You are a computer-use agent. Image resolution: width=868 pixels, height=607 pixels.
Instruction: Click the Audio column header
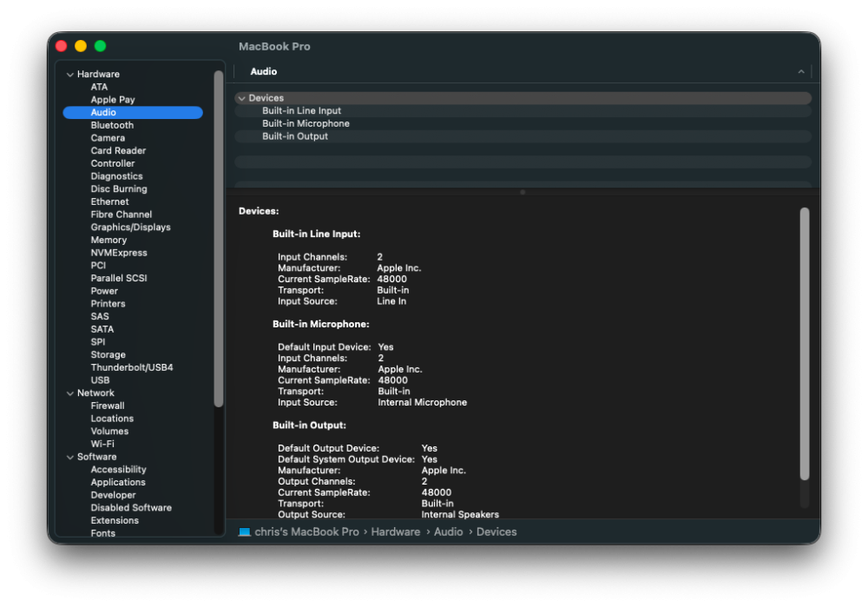264,71
